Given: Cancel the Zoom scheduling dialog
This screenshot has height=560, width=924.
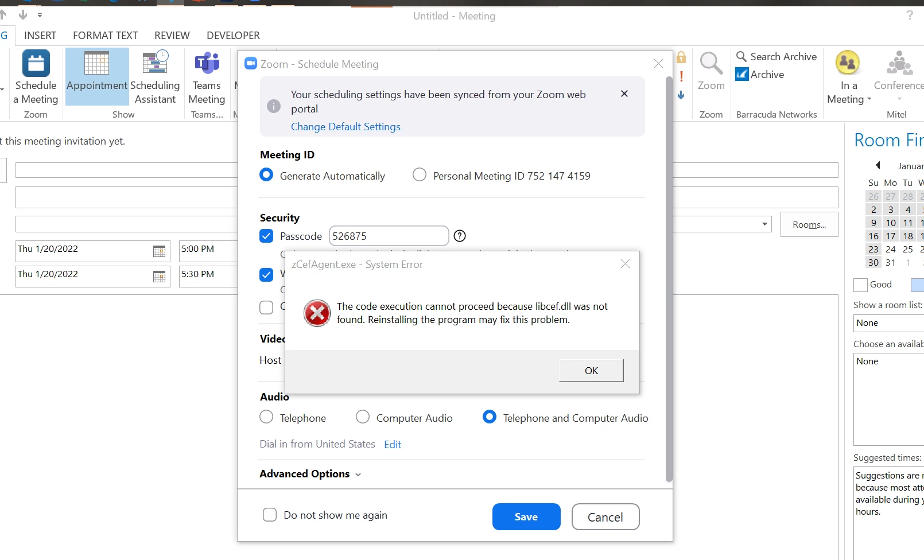Looking at the screenshot, I should 605,517.
